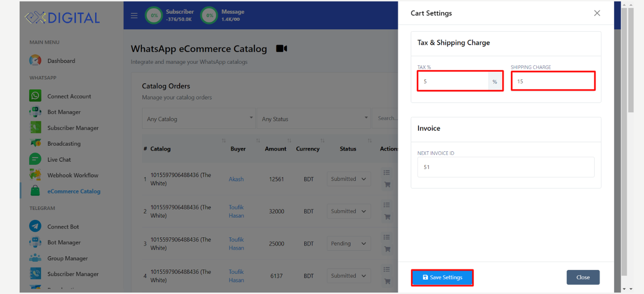644x294 pixels.
Task: Click the Save Settings button
Action: coord(442,277)
